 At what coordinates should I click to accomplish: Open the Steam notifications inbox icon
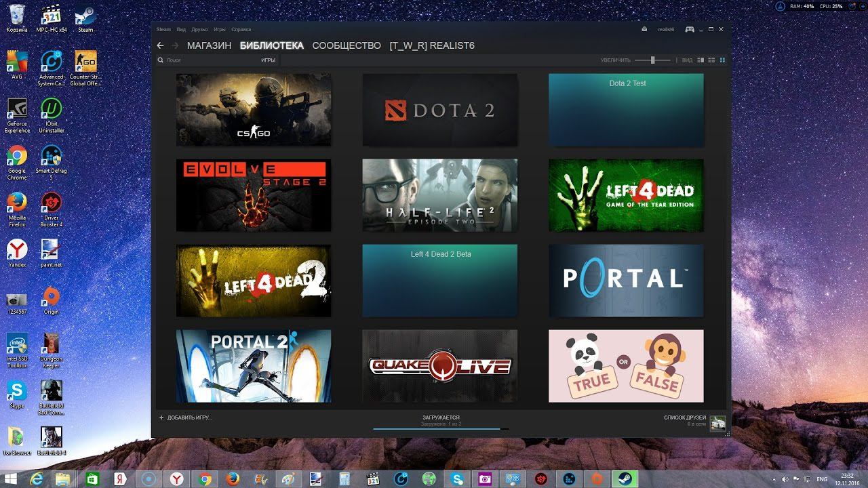(644, 29)
